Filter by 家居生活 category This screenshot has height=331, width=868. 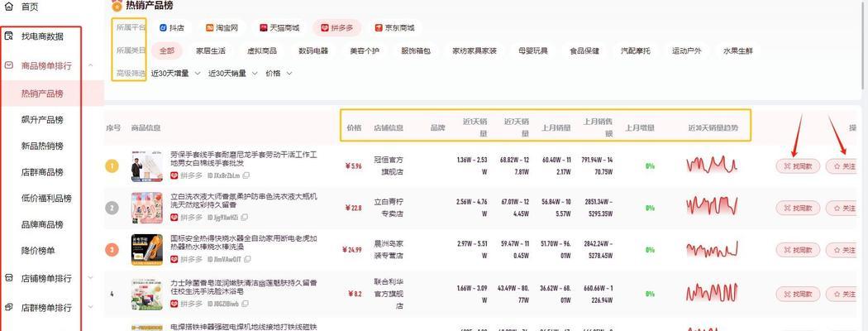tap(211, 50)
